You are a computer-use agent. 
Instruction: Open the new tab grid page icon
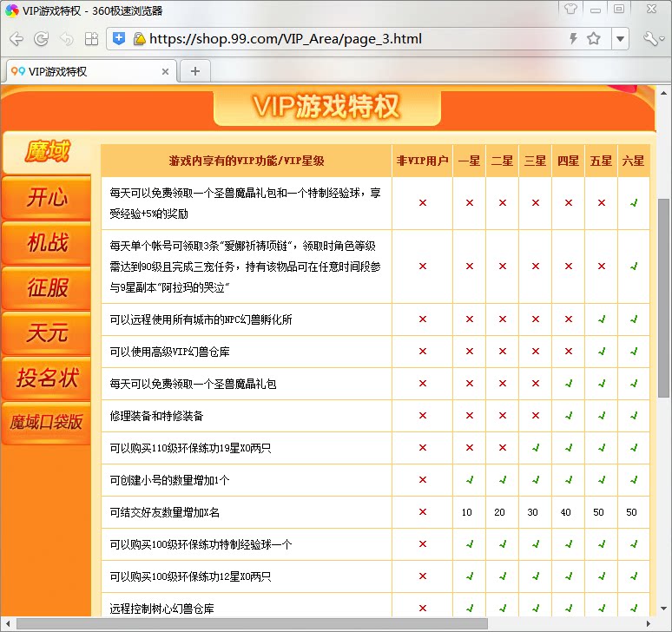point(91,39)
